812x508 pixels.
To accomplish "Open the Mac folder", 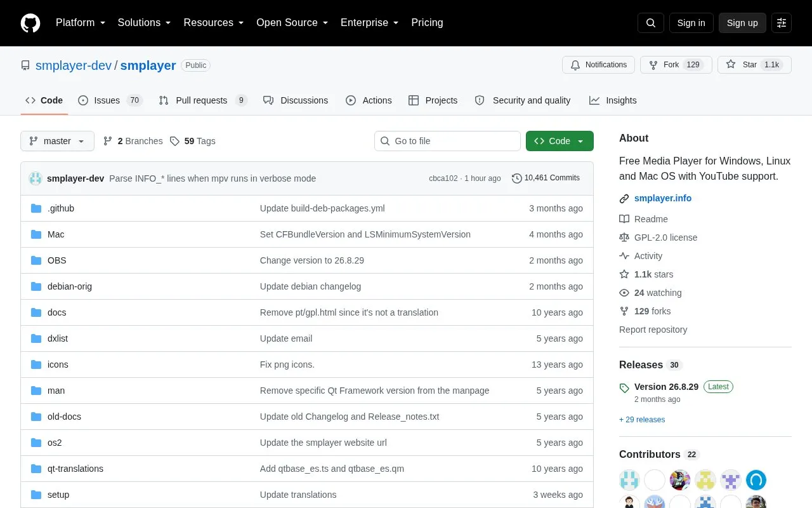I will [x=56, y=234].
